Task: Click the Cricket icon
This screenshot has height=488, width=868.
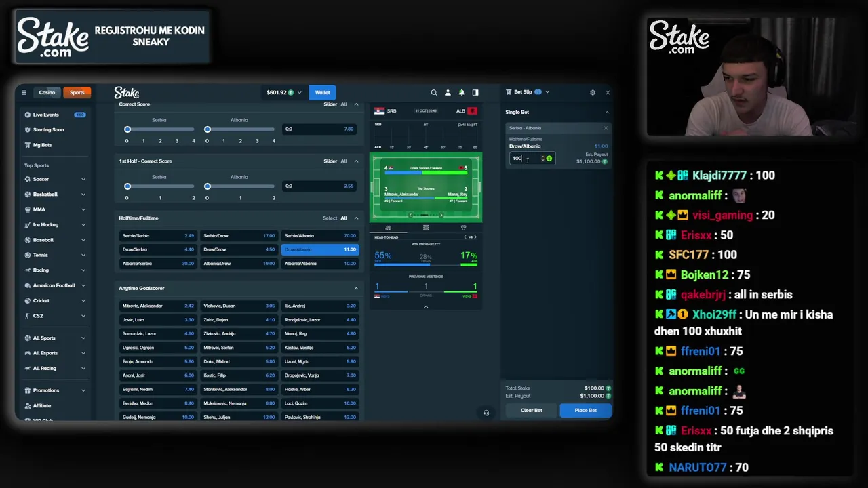Action: click(x=28, y=300)
